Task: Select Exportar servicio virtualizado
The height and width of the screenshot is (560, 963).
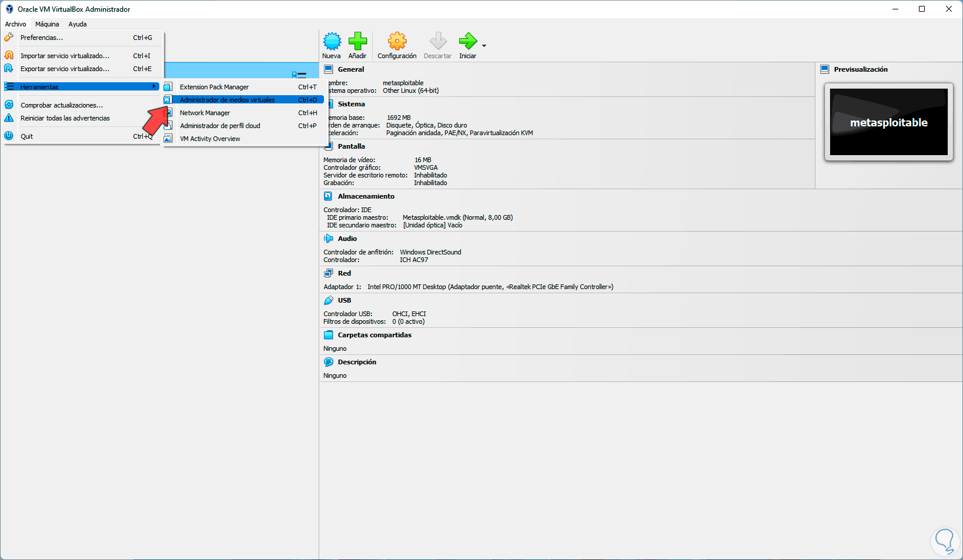Action: tap(82, 69)
